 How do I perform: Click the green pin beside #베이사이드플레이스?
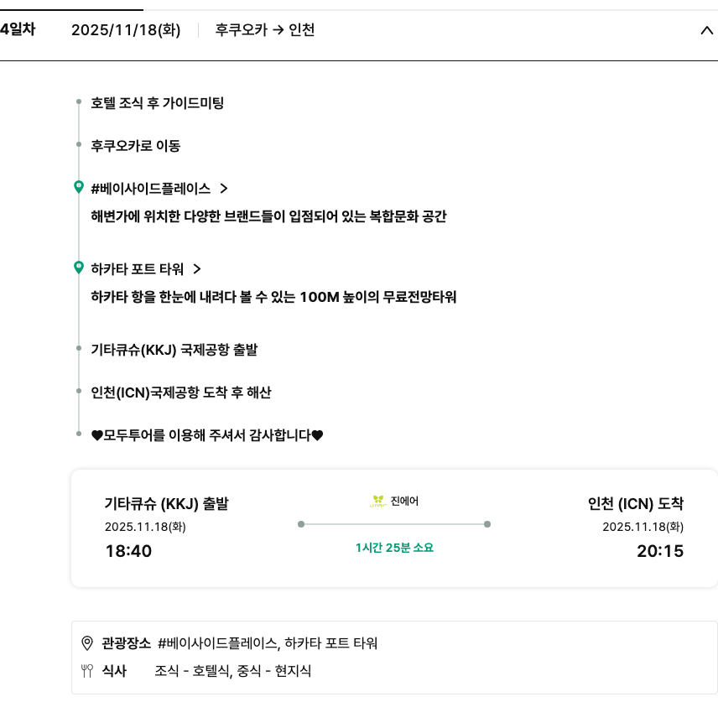click(x=79, y=187)
